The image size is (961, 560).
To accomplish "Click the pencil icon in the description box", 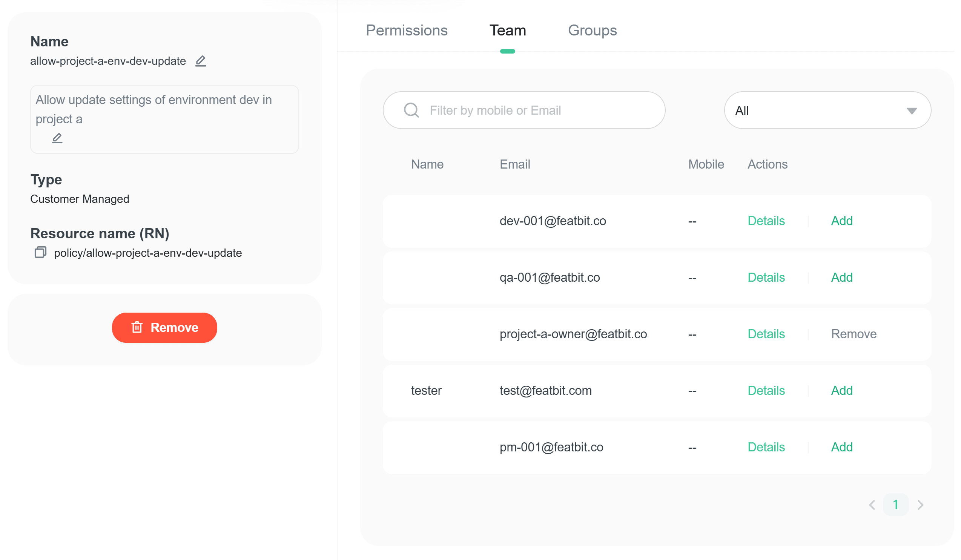I will click(57, 138).
